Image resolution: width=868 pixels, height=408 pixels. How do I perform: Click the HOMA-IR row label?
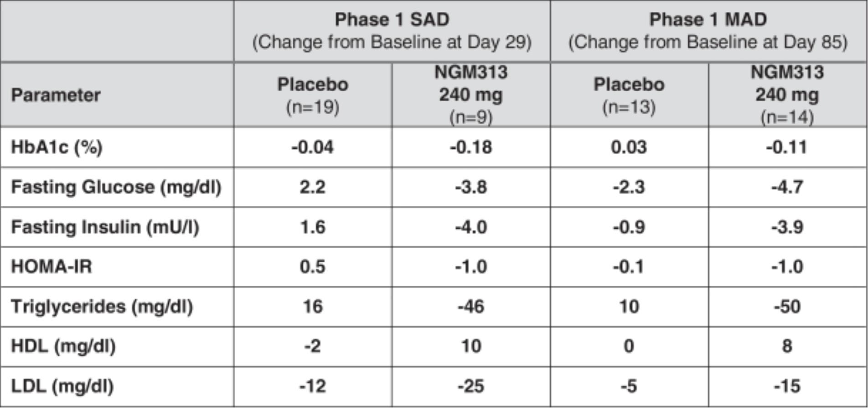coord(52,267)
